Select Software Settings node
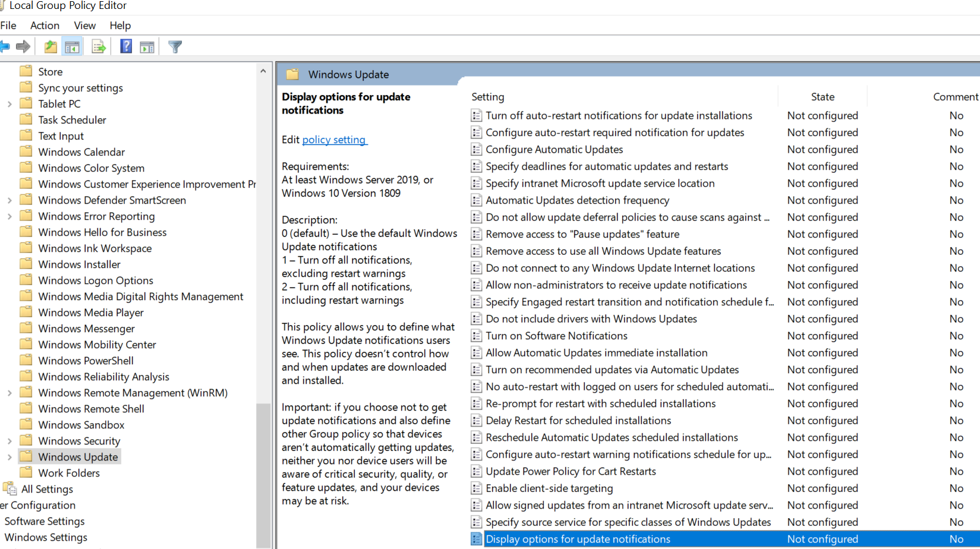This screenshot has width=980, height=549. (x=45, y=521)
